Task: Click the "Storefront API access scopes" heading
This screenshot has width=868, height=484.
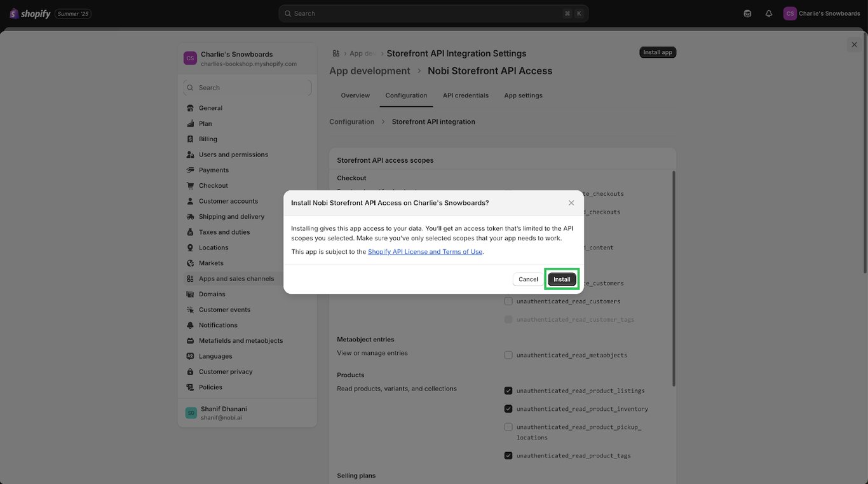Action: coord(385,160)
